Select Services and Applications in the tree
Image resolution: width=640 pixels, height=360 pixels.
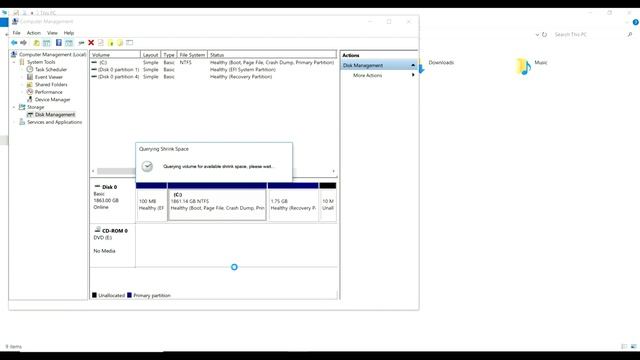coord(54,122)
